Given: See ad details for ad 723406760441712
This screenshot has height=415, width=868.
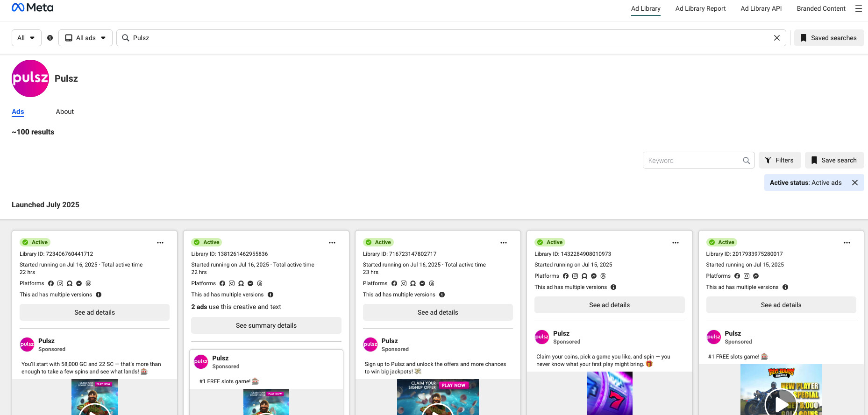Looking at the screenshot, I should [x=94, y=312].
